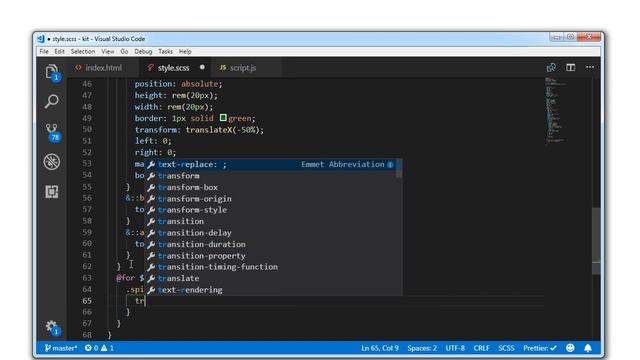Open the Search view icon
The height and width of the screenshot is (360, 640).
tap(52, 101)
